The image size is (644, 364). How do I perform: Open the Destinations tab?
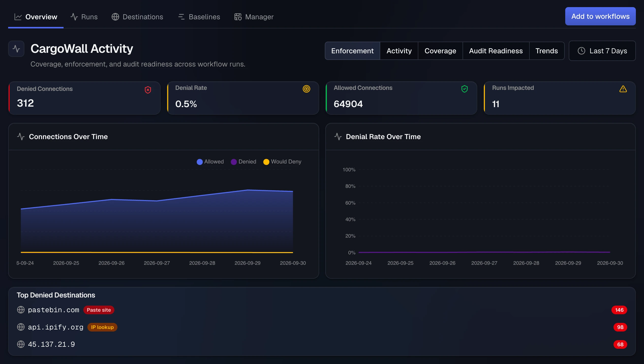pyautogui.click(x=137, y=17)
